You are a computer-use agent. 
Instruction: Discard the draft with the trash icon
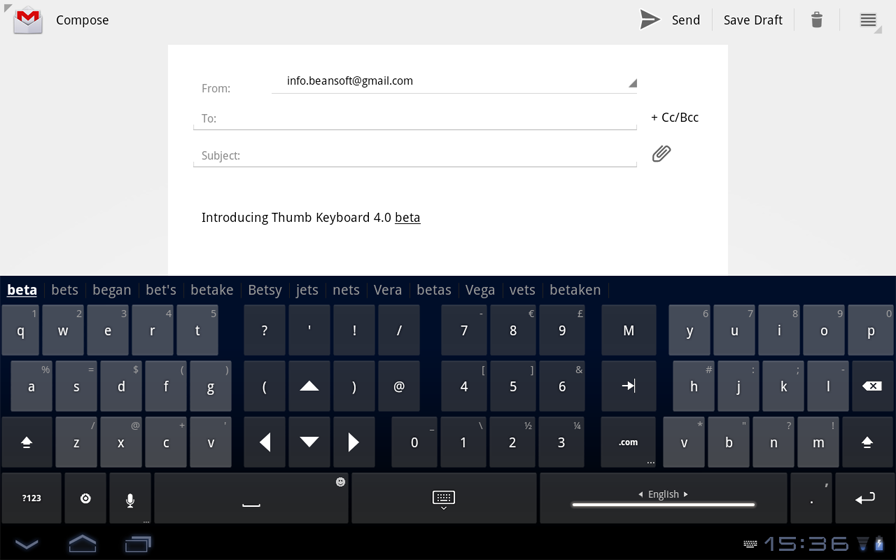click(x=817, y=20)
